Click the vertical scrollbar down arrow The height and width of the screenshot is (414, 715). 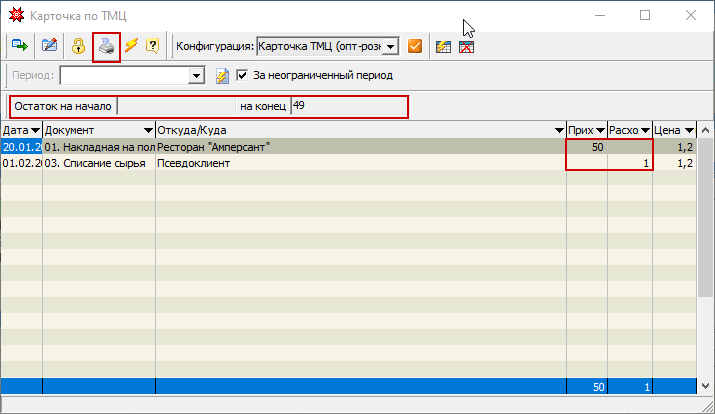pos(706,388)
